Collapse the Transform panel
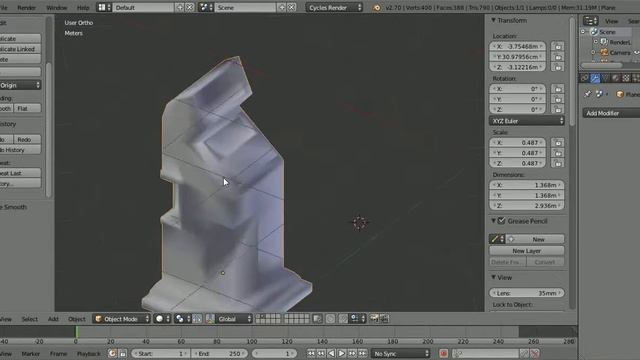640x360 pixels. pyautogui.click(x=493, y=20)
